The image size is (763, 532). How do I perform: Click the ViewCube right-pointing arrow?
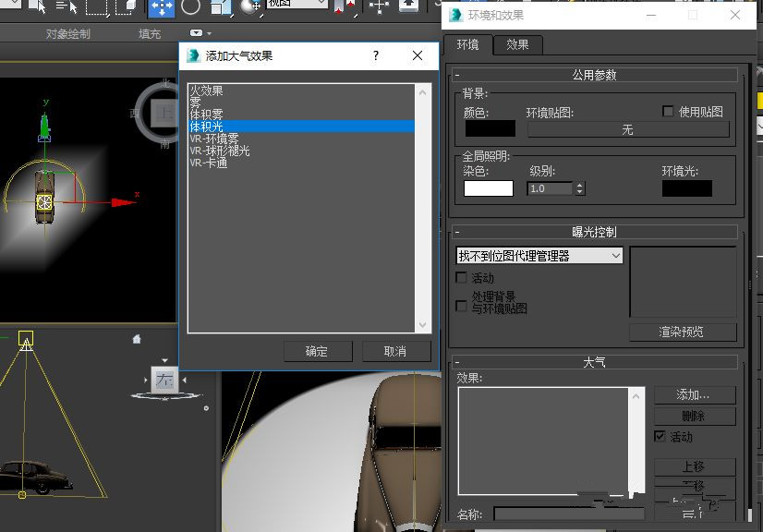click(146, 381)
